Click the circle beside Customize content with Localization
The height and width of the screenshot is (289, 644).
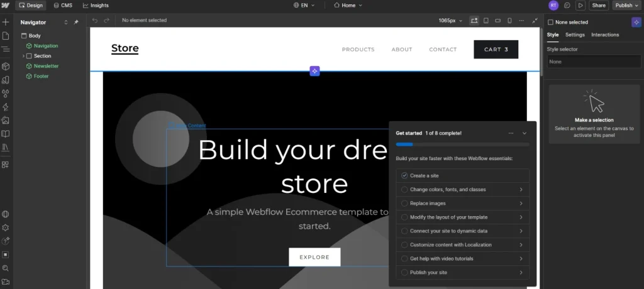coord(404,244)
